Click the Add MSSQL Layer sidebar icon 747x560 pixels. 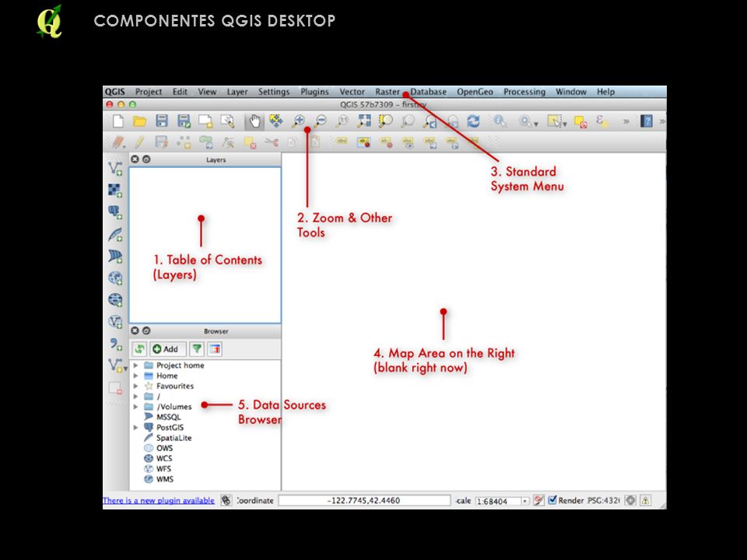(115, 257)
